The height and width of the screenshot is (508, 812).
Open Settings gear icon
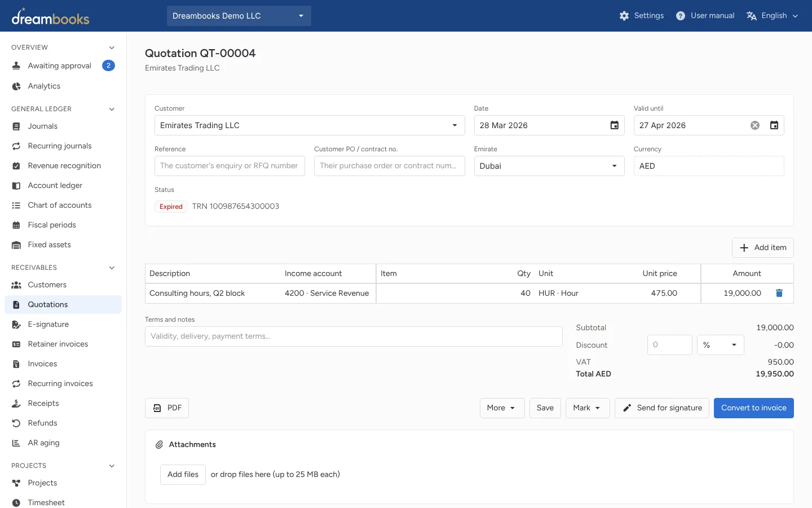(x=624, y=16)
